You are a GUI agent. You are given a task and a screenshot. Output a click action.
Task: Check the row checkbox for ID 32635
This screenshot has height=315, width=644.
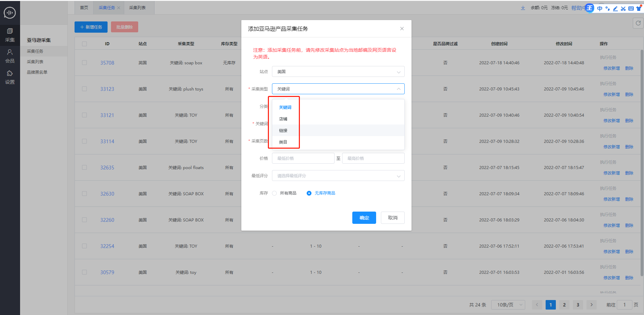(84, 167)
